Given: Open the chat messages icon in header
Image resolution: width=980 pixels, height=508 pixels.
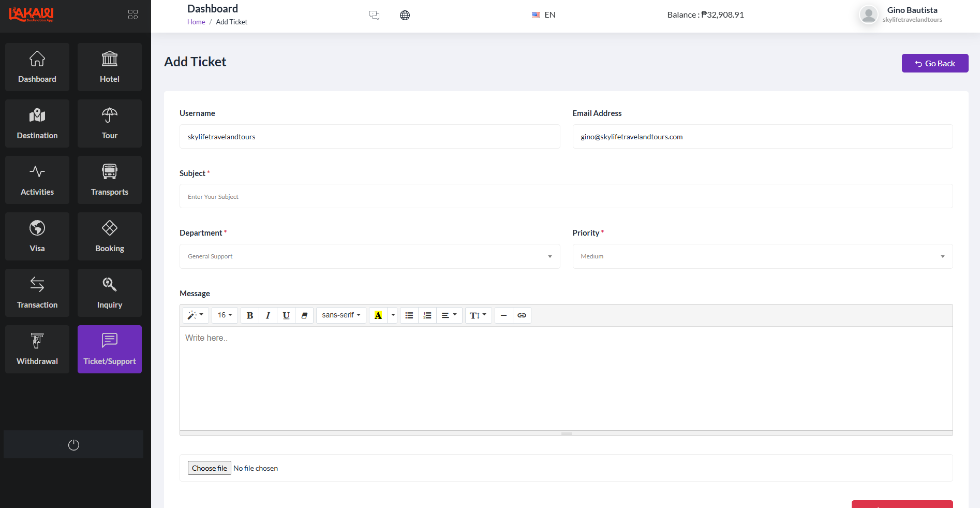Looking at the screenshot, I should click(x=374, y=15).
